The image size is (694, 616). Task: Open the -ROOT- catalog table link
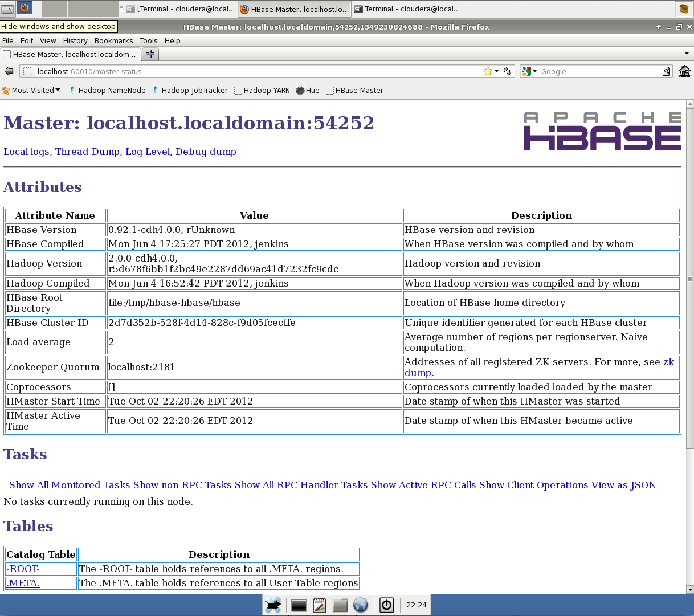click(23, 569)
